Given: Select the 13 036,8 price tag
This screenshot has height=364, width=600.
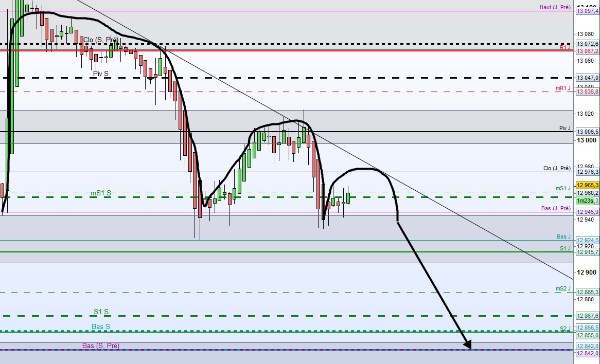Looking at the screenshot, I should coord(587,92).
